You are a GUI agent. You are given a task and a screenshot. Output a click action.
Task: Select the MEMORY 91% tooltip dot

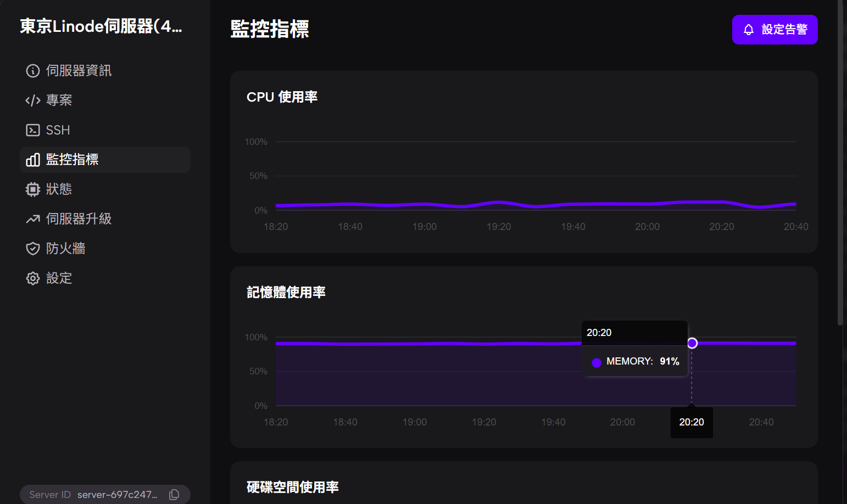click(x=597, y=362)
